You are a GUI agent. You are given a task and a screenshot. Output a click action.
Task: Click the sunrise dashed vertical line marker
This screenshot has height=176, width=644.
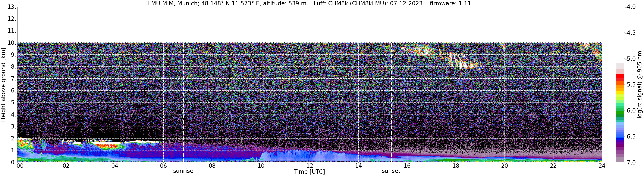[183, 102]
